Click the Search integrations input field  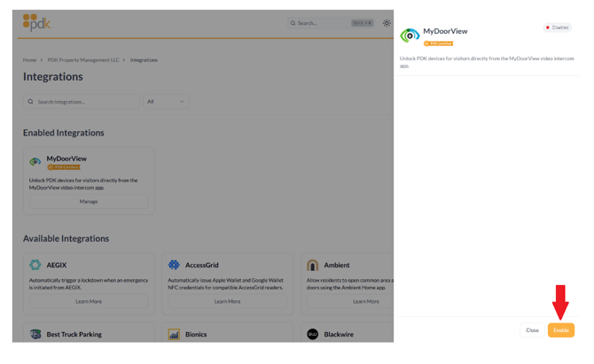[x=84, y=102]
